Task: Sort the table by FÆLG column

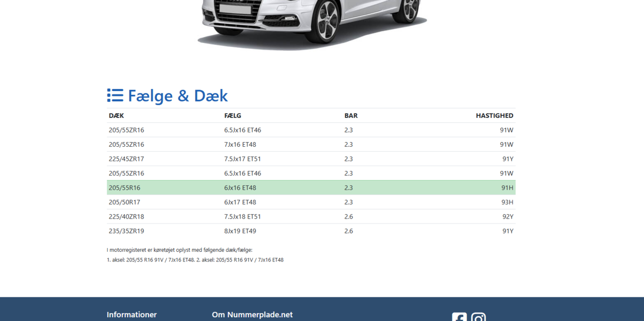Action: click(x=232, y=115)
